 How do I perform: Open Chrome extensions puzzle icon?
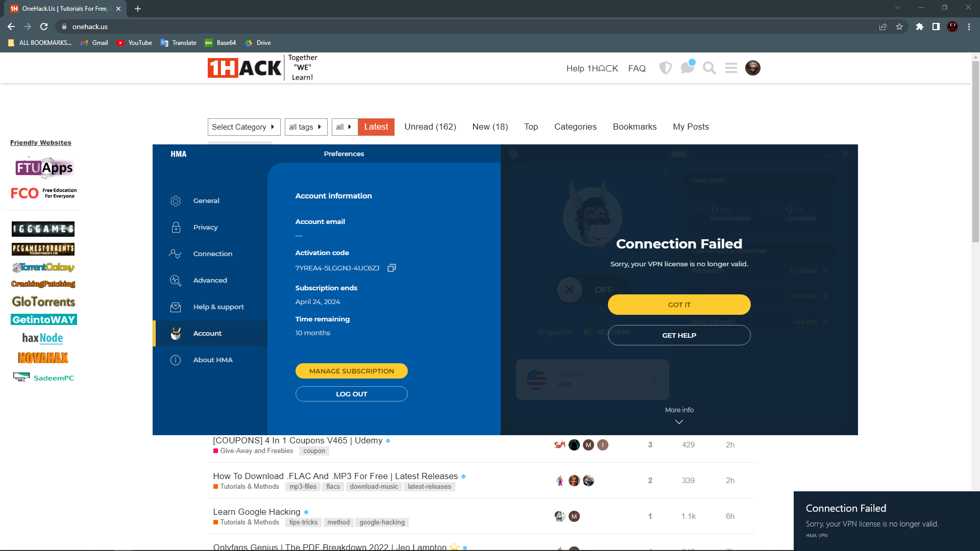[x=919, y=27]
